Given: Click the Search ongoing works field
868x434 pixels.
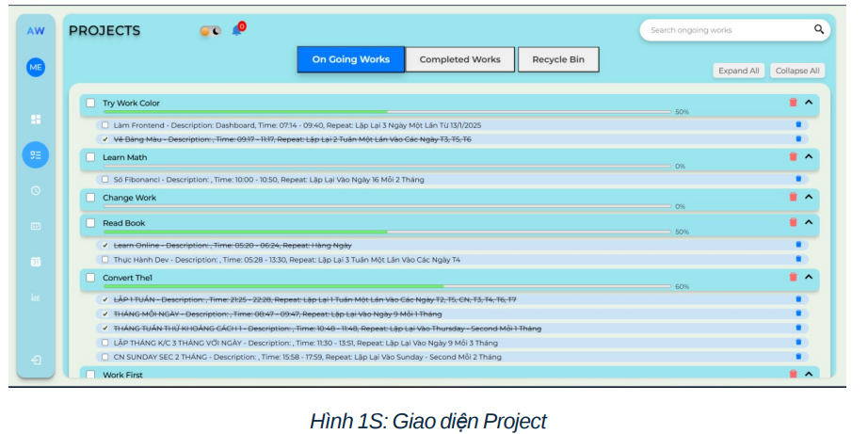Looking at the screenshot, I should pyautogui.click(x=725, y=30).
